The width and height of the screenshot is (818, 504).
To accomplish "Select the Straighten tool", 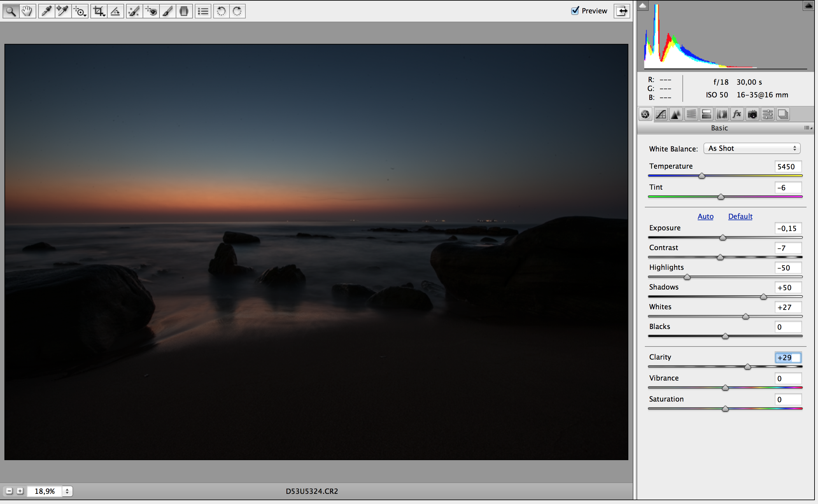I will [116, 11].
